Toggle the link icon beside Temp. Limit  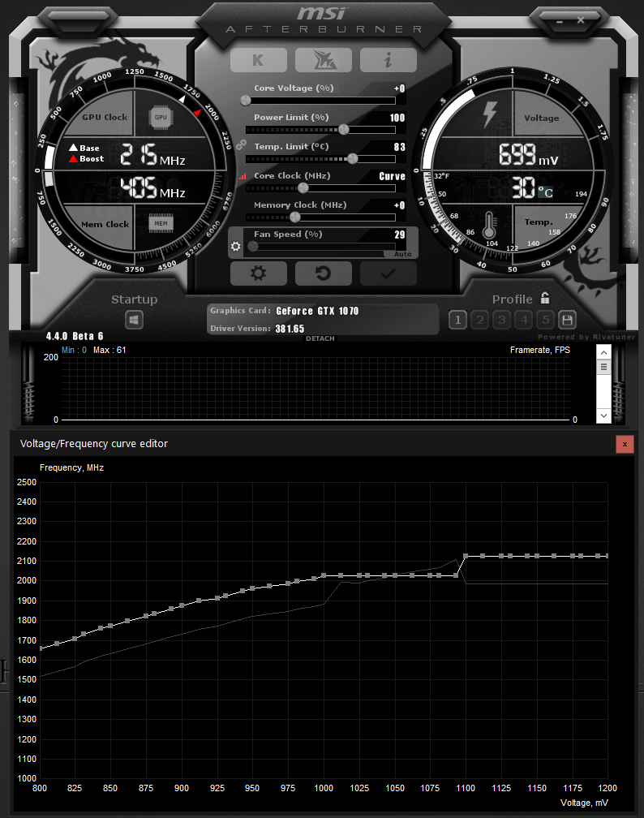point(240,145)
